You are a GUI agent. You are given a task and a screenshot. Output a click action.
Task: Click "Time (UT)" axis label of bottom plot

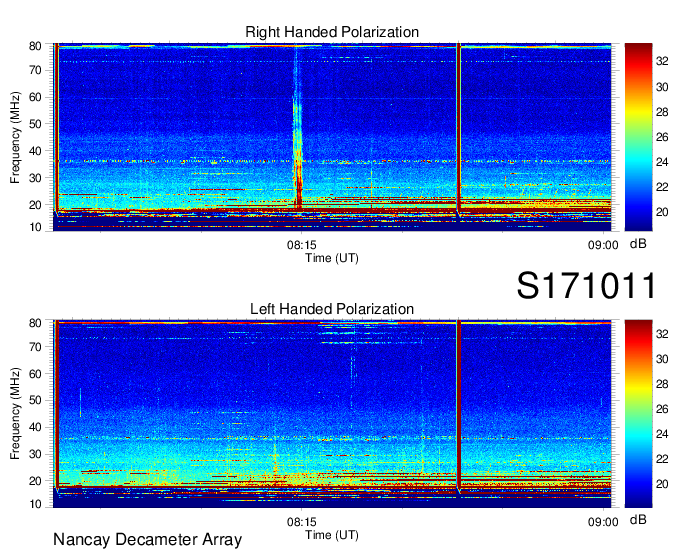[x=332, y=535]
